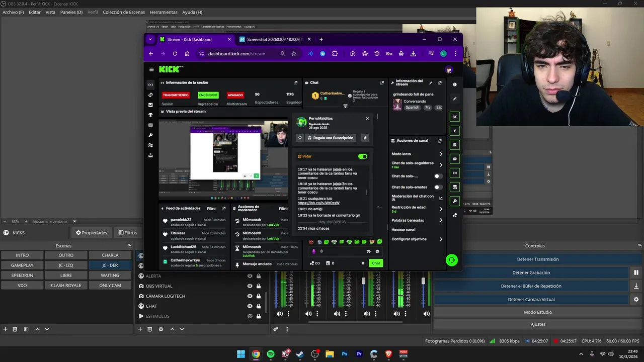Viewport: 644px width, 362px height.
Task: Show the ESTIMULOS source
Action: click(250, 316)
